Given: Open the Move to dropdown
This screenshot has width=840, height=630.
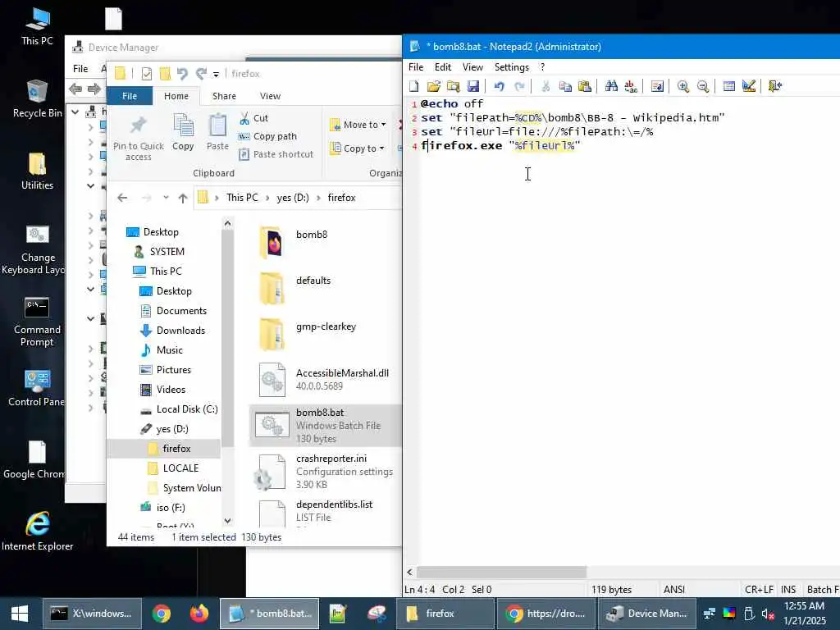Looking at the screenshot, I should click(358, 125).
